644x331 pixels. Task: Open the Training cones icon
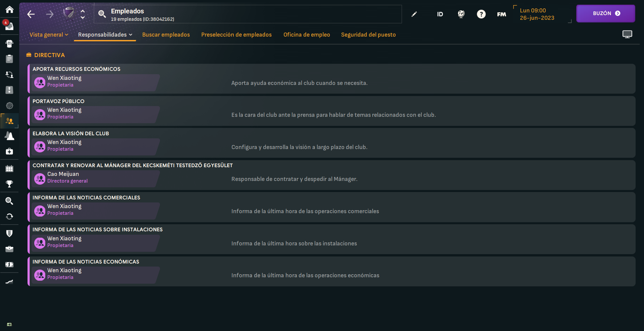(x=9, y=136)
